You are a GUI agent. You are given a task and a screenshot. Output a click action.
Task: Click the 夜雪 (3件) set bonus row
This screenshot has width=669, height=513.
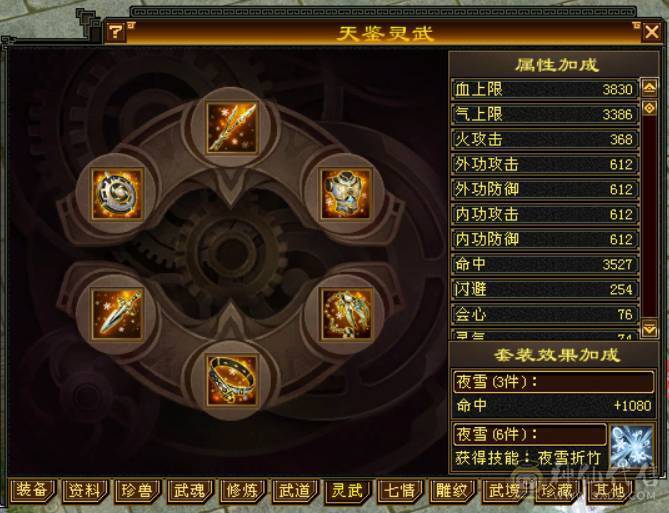pos(554,382)
